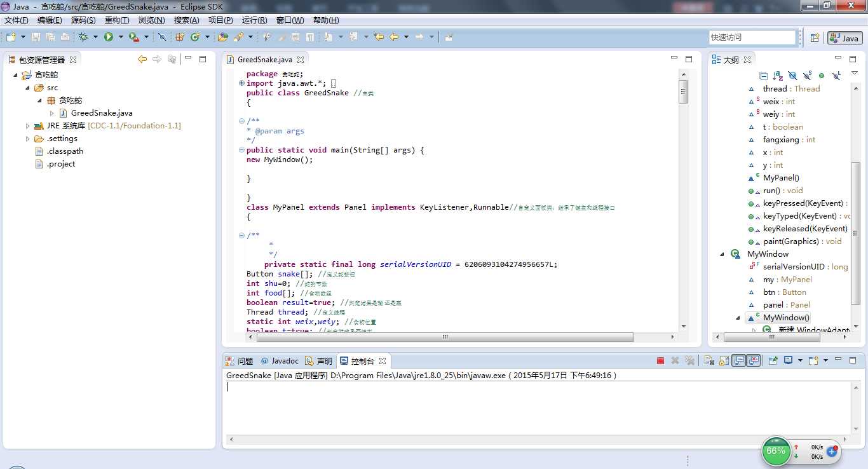Toggle hide non-public members in Outline
Screen dimensions: 868x469
pyautogui.click(x=822, y=76)
